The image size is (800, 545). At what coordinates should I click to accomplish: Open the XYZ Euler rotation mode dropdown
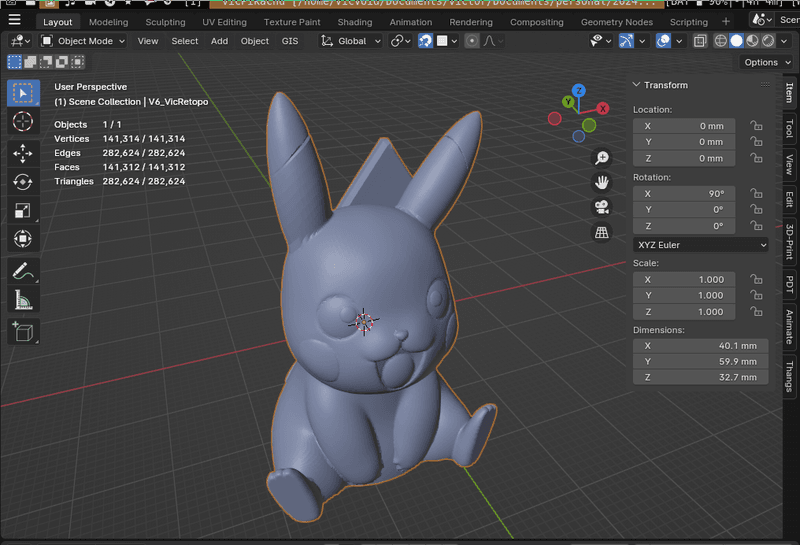[x=701, y=245]
